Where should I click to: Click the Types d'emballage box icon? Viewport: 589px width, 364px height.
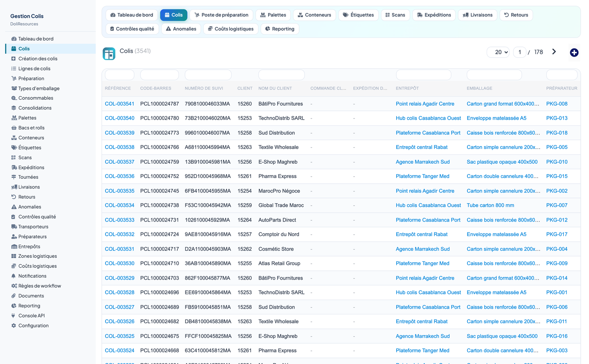14,88
